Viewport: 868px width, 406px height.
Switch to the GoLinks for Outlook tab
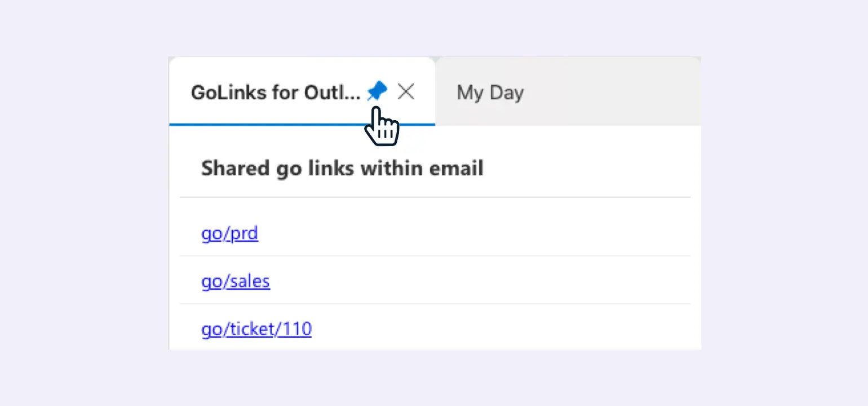point(275,92)
